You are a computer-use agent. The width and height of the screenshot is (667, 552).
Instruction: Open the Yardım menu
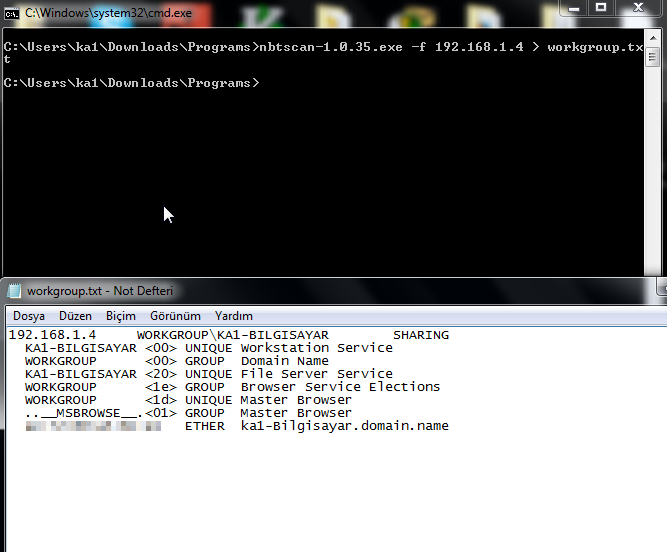pyautogui.click(x=233, y=316)
